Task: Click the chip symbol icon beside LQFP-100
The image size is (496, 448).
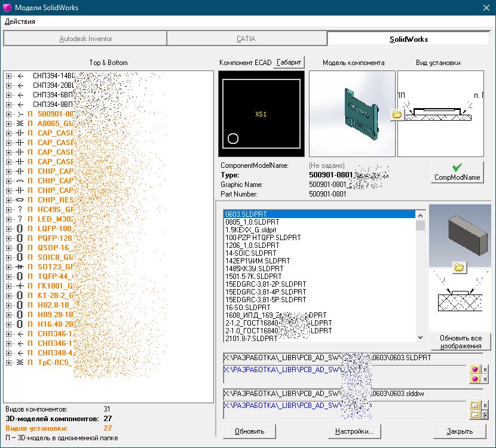Action: 20,229
